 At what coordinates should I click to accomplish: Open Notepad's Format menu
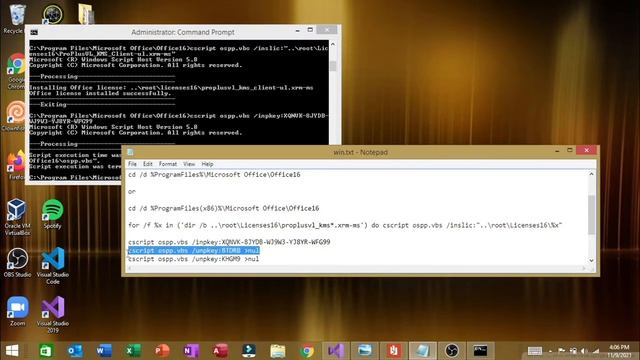click(x=168, y=164)
